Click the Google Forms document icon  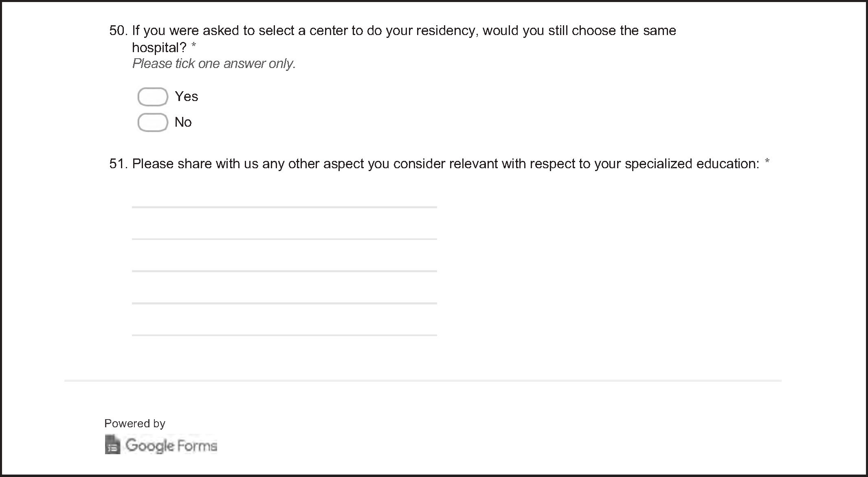[112, 444]
